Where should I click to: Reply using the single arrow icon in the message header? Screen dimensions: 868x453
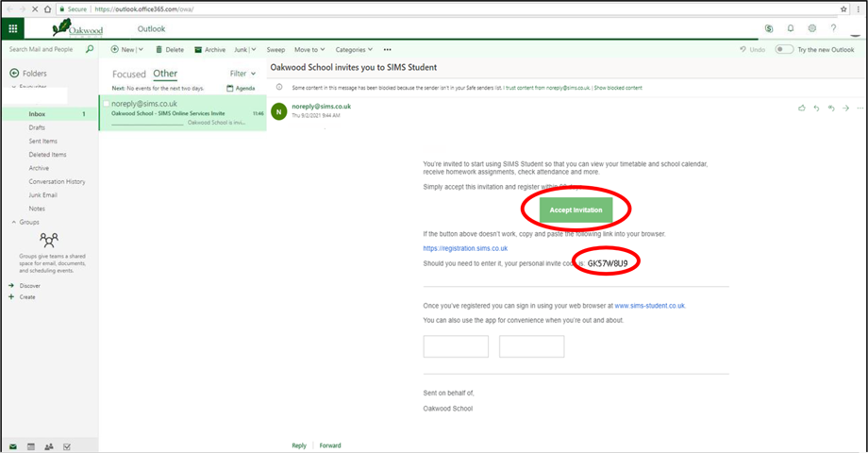(x=816, y=108)
